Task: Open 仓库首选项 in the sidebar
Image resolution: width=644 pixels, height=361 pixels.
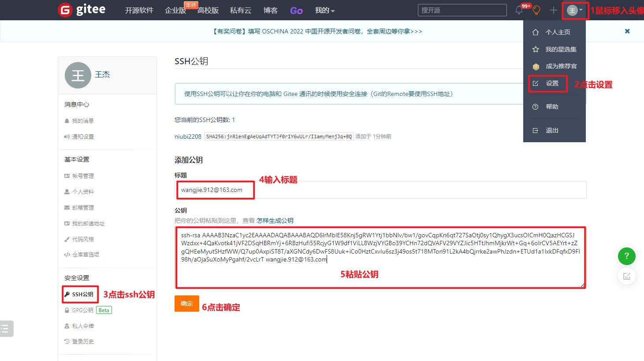Action: (86, 254)
